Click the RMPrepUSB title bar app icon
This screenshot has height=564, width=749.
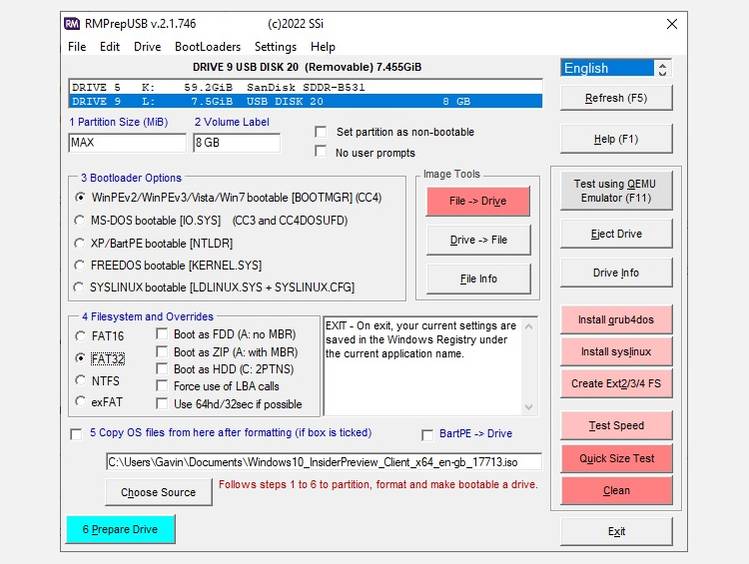click(72, 24)
